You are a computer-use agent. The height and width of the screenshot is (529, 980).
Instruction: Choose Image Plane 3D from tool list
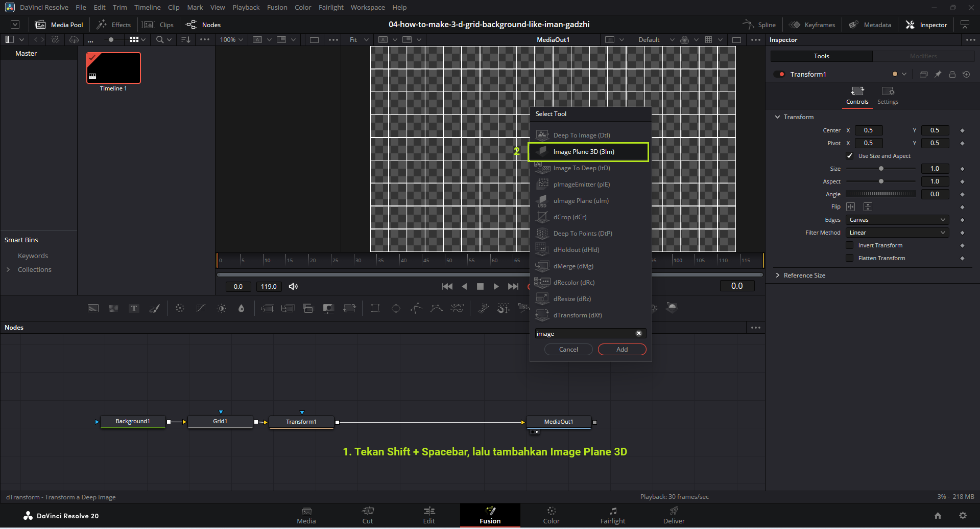pyautogui.click(x=584, y=152)
